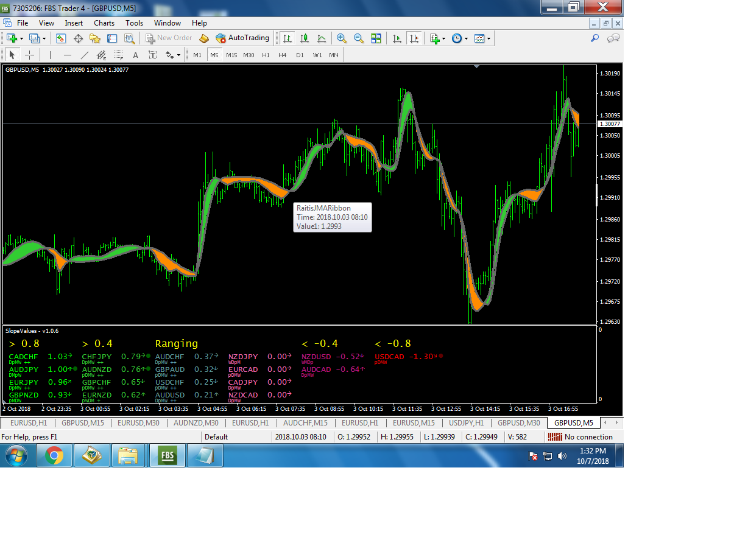Open the Strategy Tester magnifier icon
Viewport: 748px width, 560px height.
tap(129, 38)
